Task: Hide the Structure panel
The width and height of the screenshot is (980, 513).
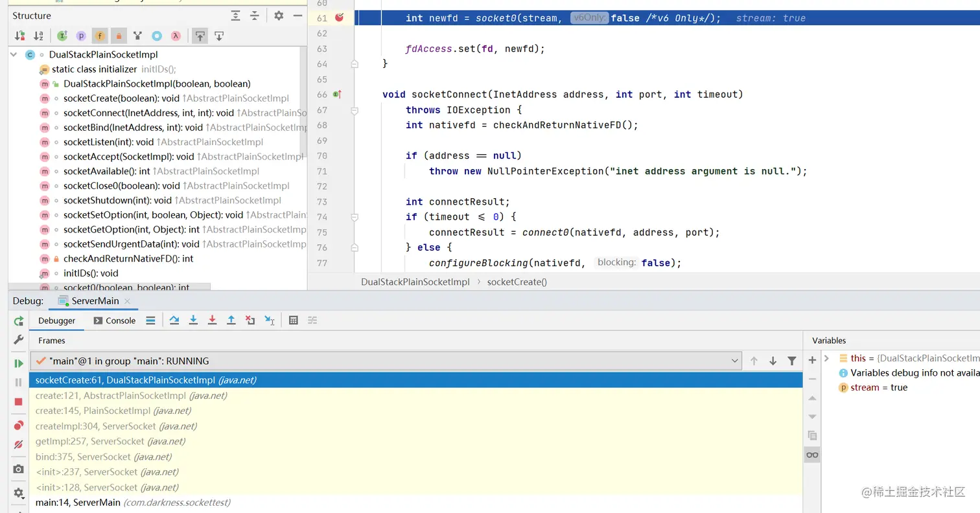Action: (x=297, y=16)
